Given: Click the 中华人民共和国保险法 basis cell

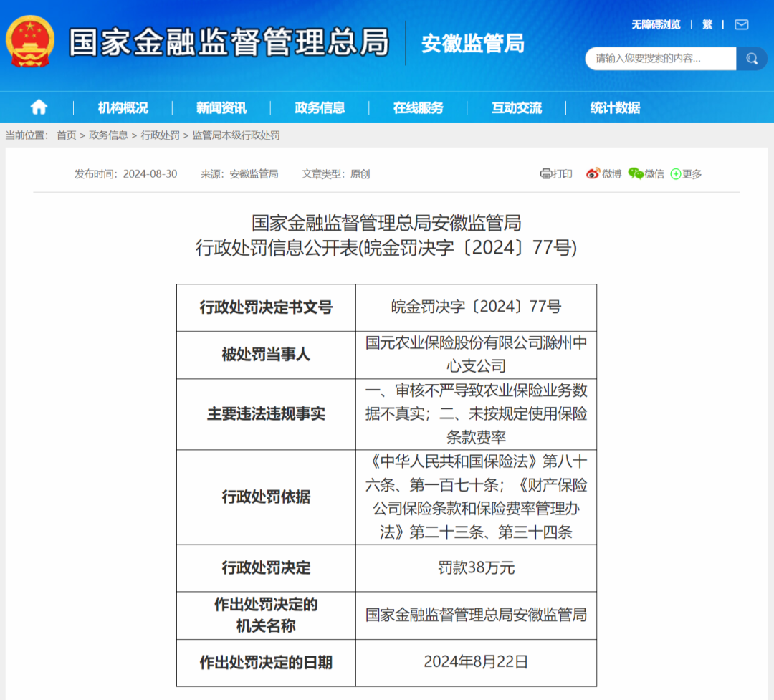Looking at the screenshot, I should pyautogui.click(x=476, y=497).
